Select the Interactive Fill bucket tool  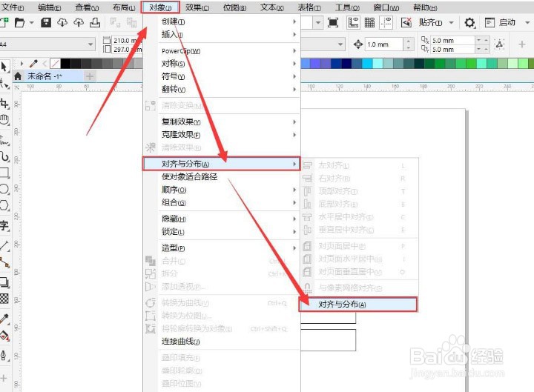4,336
